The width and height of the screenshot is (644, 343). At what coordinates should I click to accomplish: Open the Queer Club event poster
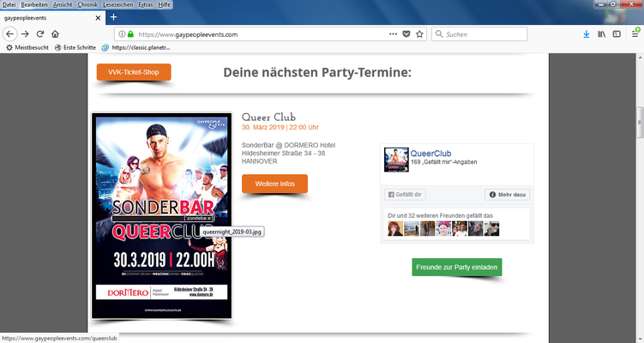[x=162, y=215]
